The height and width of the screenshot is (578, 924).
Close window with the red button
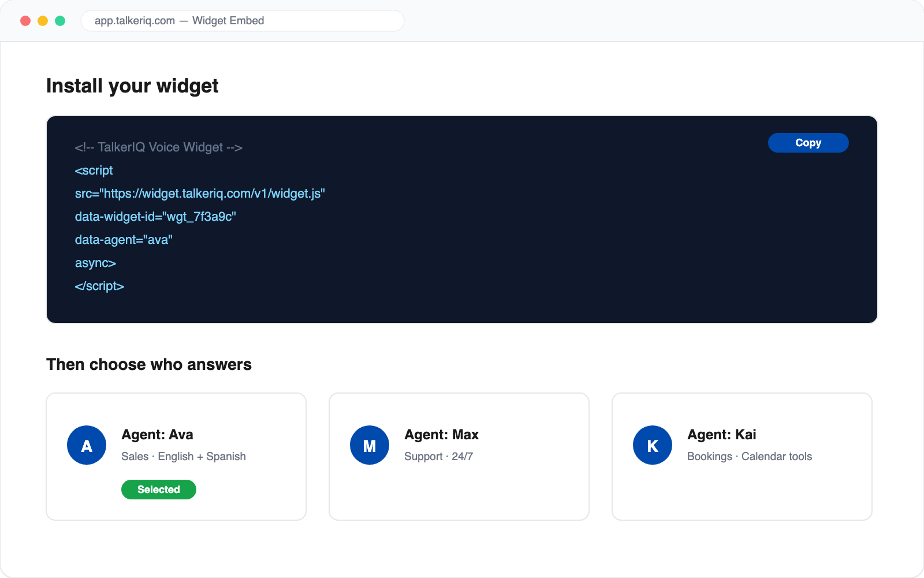click(25, 21)
